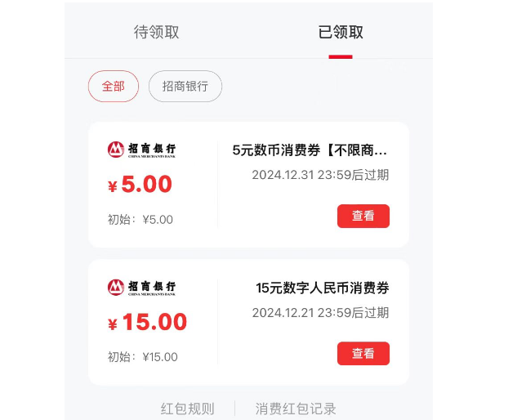This screenshot has width=526, height=420.
Task: Click the 2024.12.31 expiry date text
Action: click(x=320, y=175)
